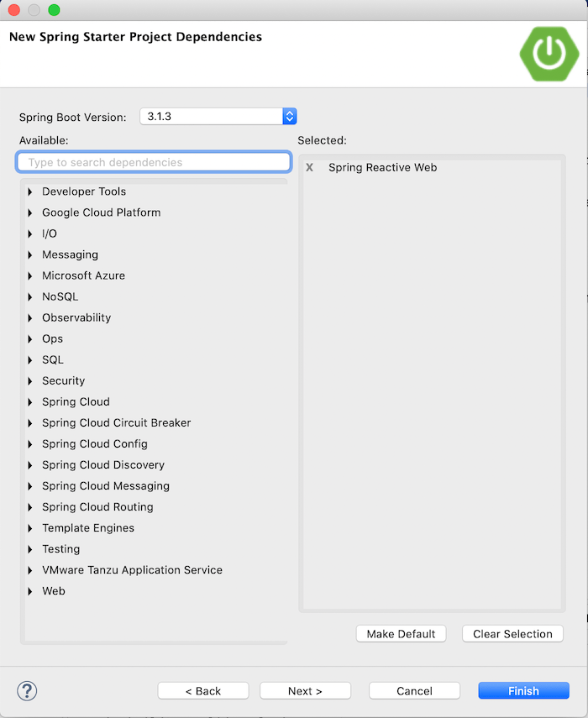
Task: Expand the Developer Tools category
Action: pos(32,191)
